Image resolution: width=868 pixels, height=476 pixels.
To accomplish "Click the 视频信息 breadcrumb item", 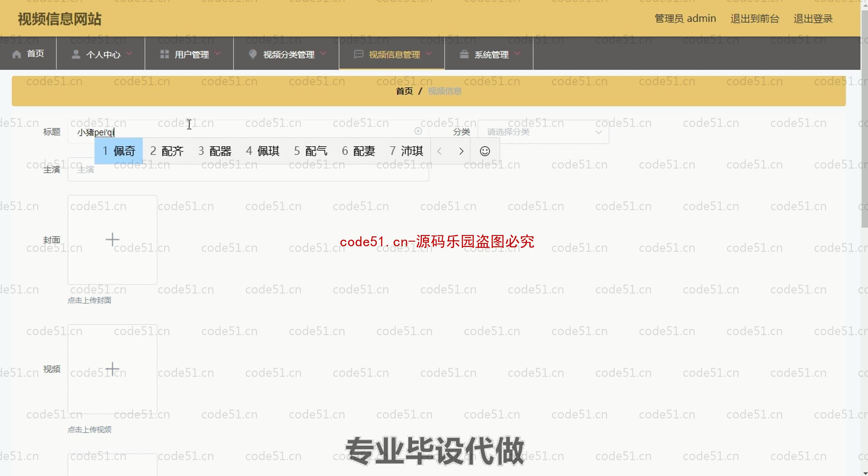I will (445, 91).
